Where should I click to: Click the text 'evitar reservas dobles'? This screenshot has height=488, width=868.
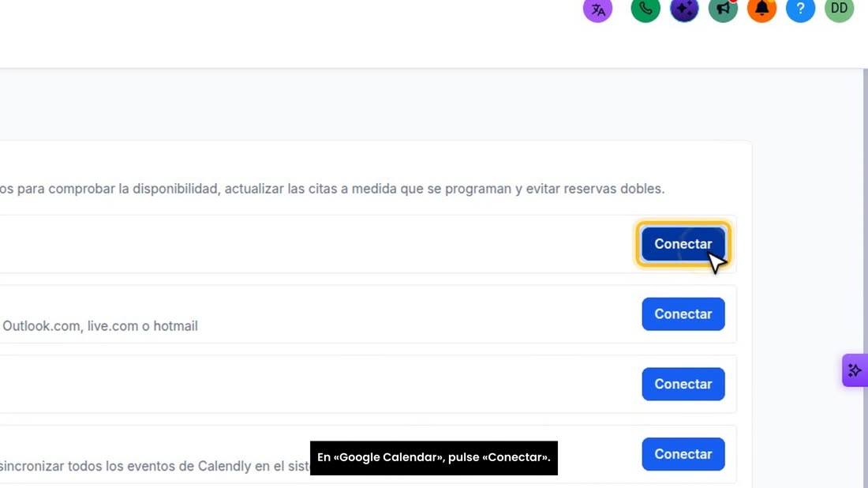595,189
